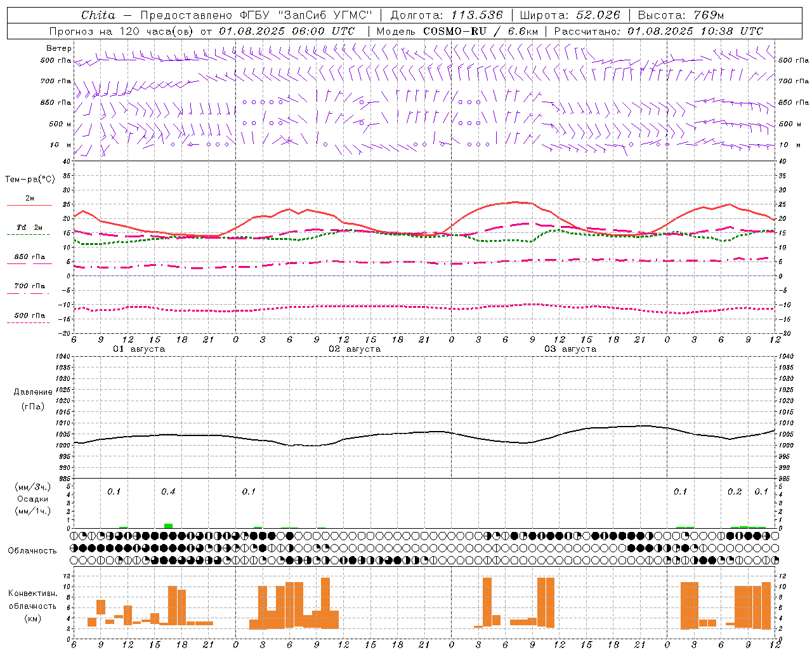The width and height of the screenshot is (812, 650).
Task: Click the "500 м" wind level on left axis
Action: [60, 124]
